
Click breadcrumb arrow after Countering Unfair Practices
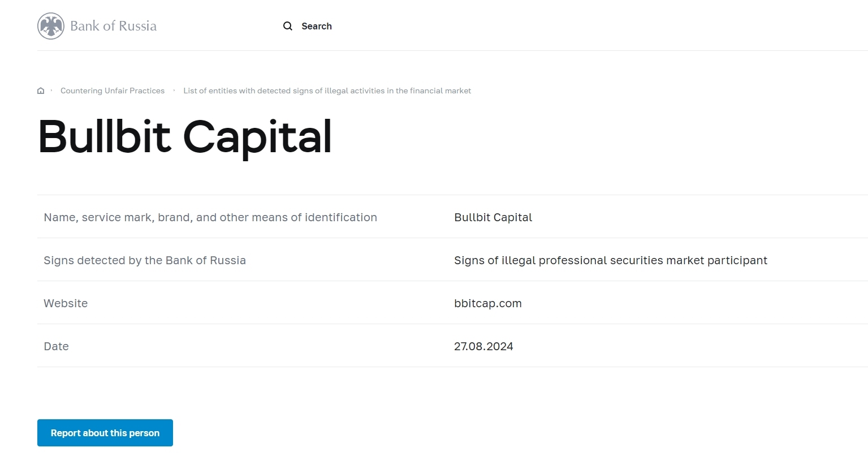tap(174, 91)
